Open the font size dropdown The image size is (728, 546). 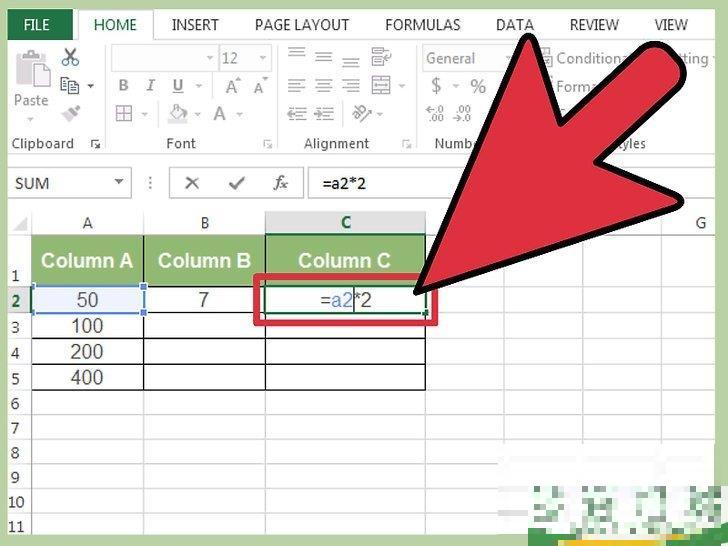pyautogui.click(x=263, y=58)
